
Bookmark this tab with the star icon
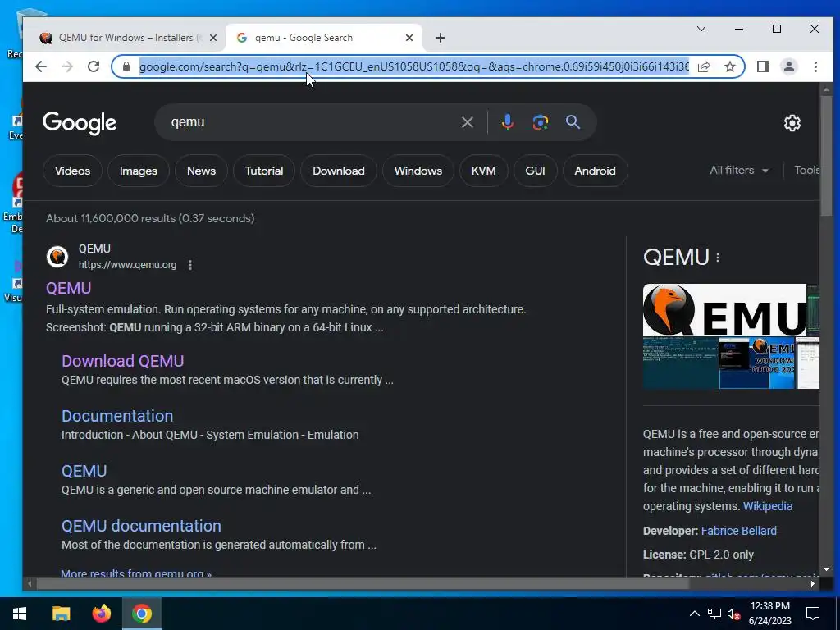(729, 66)
